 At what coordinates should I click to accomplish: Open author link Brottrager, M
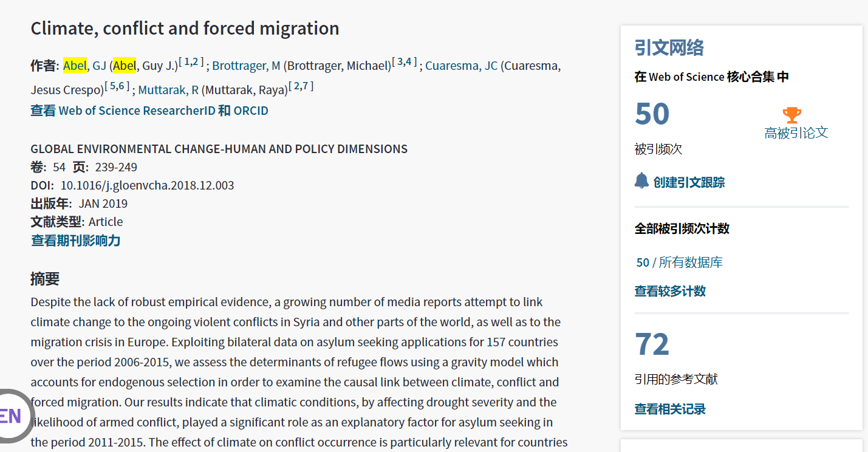[246, 66]
